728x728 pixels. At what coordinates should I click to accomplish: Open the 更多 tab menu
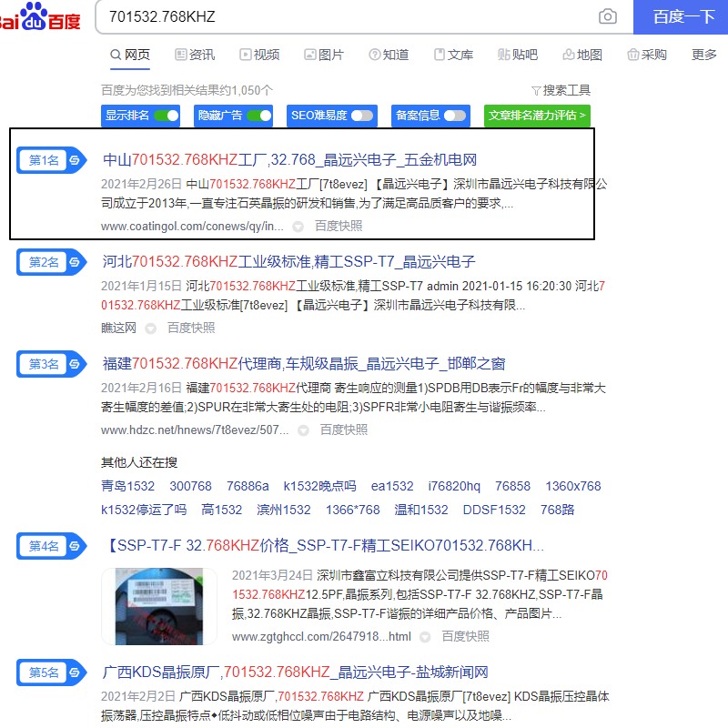point(703,55)
